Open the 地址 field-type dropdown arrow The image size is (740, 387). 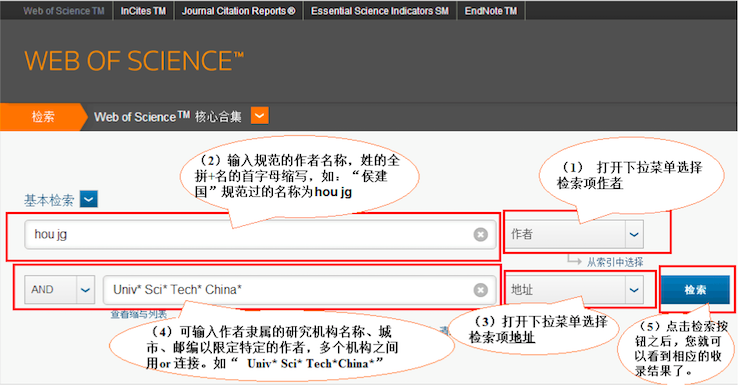pos(634,290)
